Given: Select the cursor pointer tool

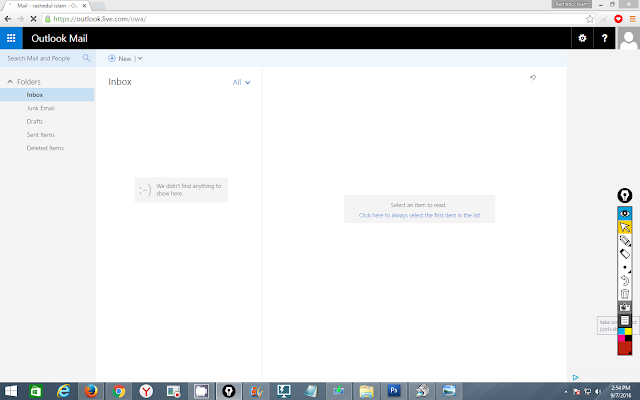Looking at the screenshot, I should [x=624, y=227].
